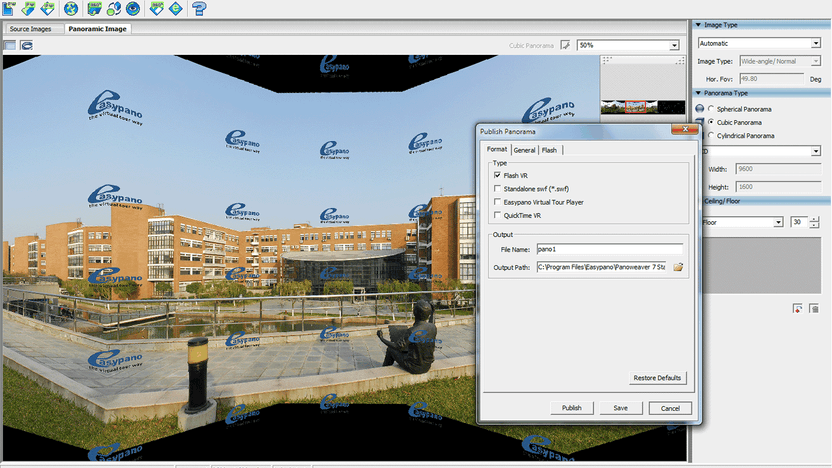This screenshot has width=832, height=468.
Task: Click the Cancel button
Action: click(670, 408)
